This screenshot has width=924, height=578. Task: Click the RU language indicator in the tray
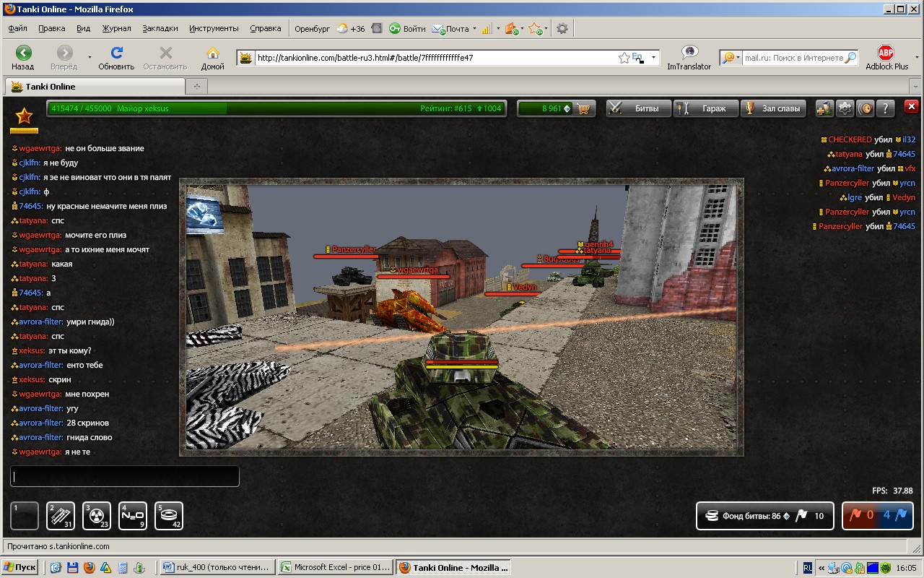tap(808, 568)
